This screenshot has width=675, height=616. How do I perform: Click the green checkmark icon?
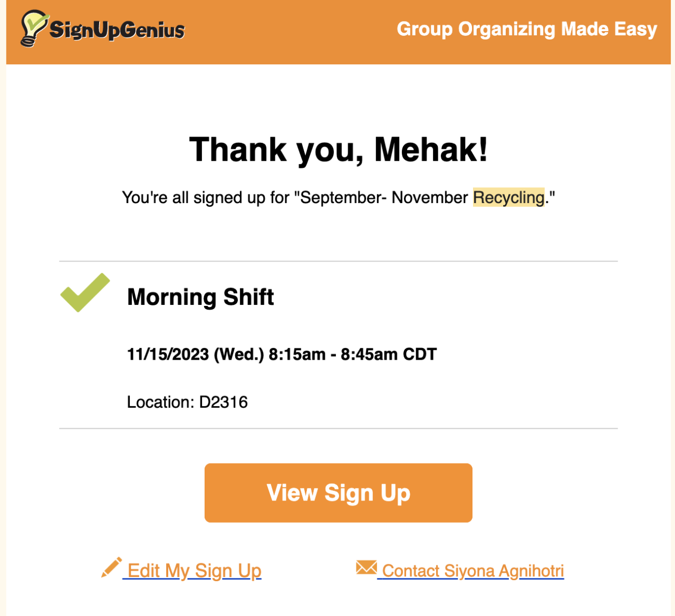(84, 293)
